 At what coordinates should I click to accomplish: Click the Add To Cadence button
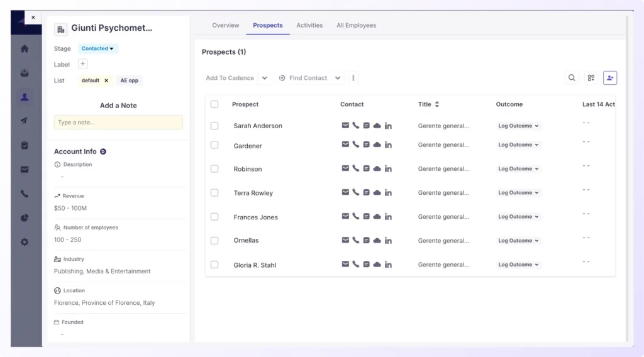pyautogui.click(x=230, y=78)
